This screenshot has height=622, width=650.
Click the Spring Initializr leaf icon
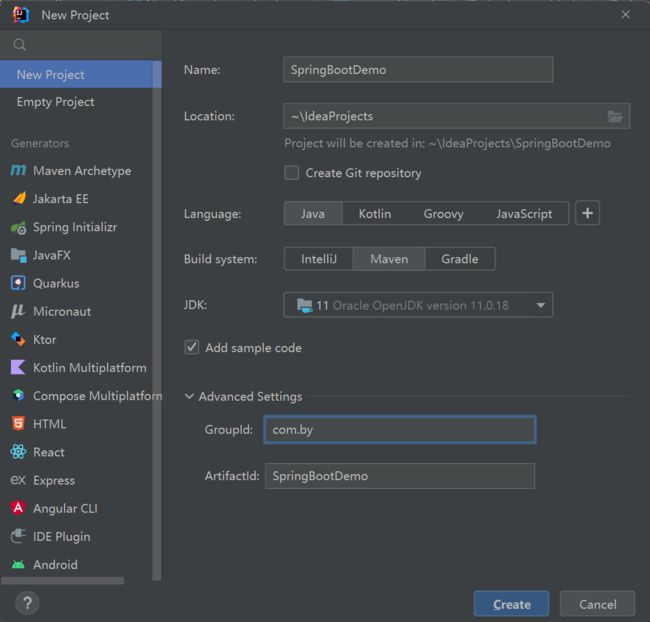[19, 227]
